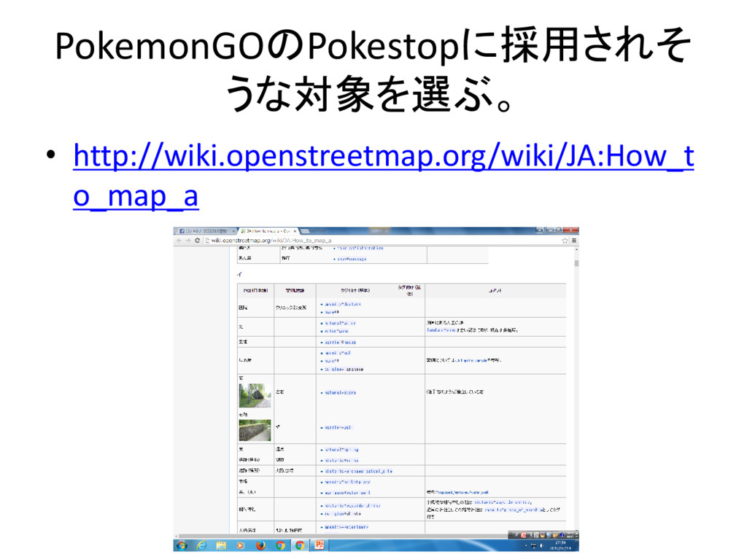The width and height of the screenshot is (747, 560).
Task: Bookmark the page with the star icon
Action: click(x=565, y=241)
